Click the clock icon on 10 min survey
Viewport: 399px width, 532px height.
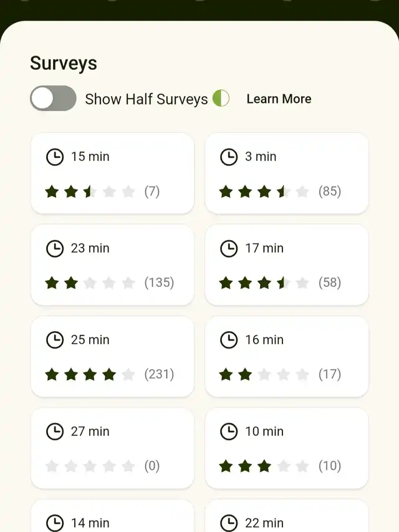(229, 432)
